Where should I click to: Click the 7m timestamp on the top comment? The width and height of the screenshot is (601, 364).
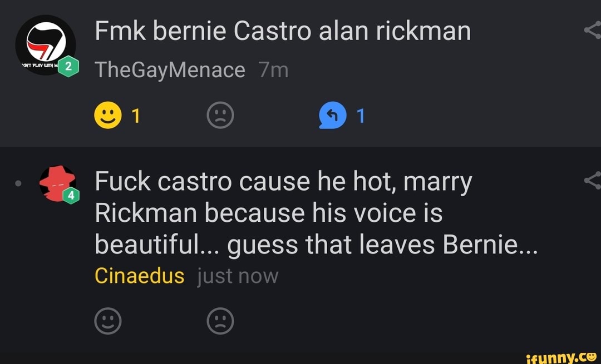[x=273, y=69]
